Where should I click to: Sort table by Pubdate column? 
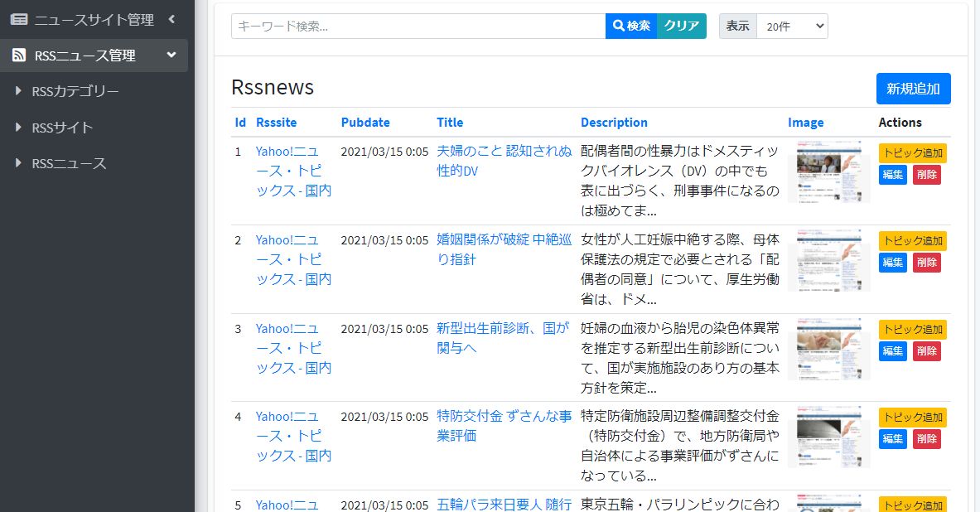click(x=365, y=123)
